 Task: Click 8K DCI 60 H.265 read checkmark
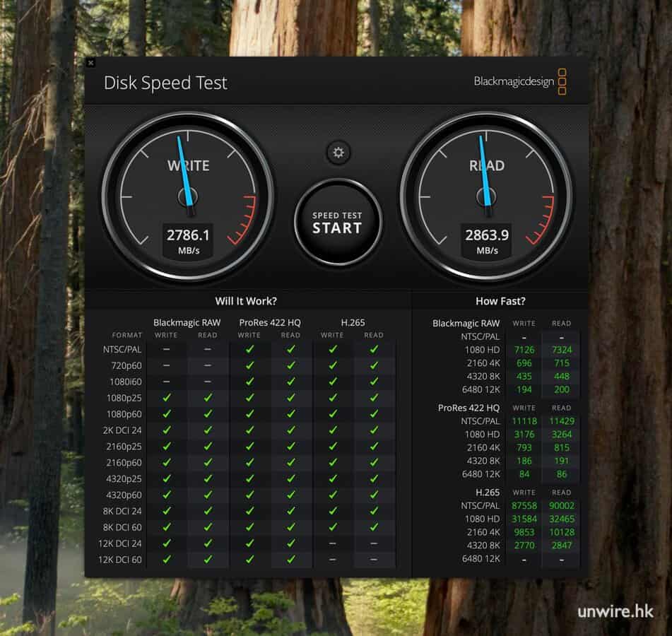(374, 527)
